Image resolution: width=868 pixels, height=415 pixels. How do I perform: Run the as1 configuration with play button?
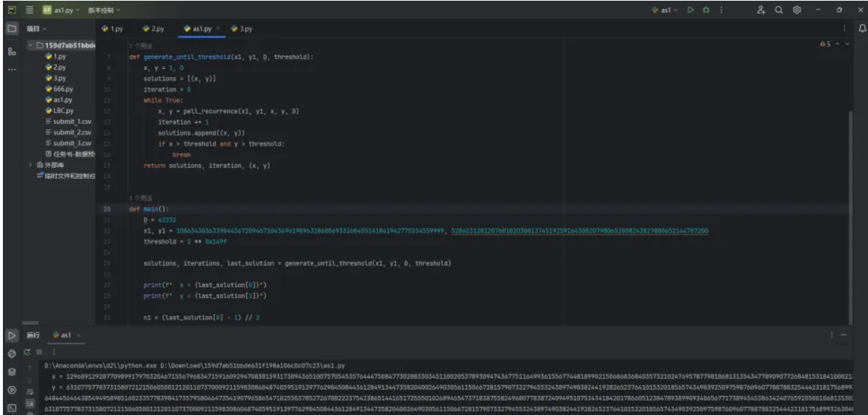tap(691, 10)
